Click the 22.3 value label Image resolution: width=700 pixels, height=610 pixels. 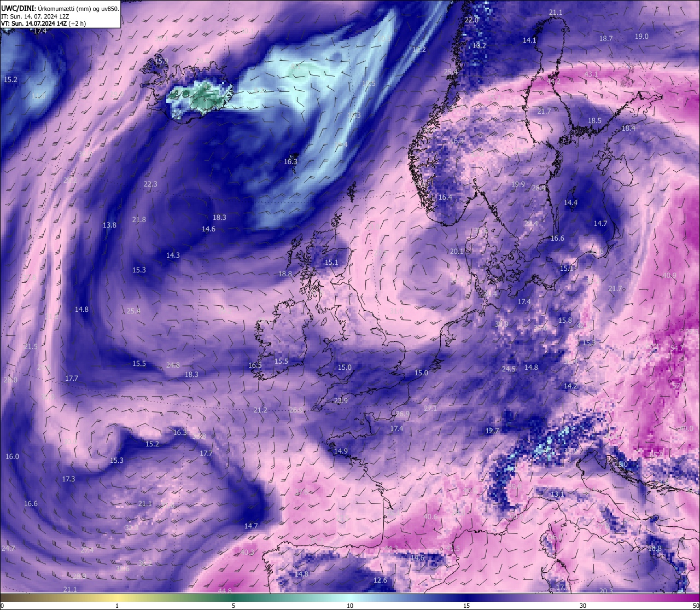point(150,184)
